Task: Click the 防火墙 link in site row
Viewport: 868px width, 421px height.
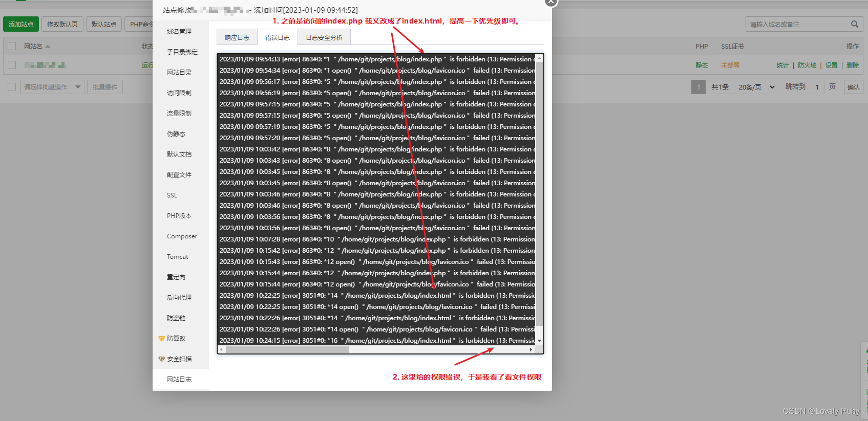Action: coord(807,65)
